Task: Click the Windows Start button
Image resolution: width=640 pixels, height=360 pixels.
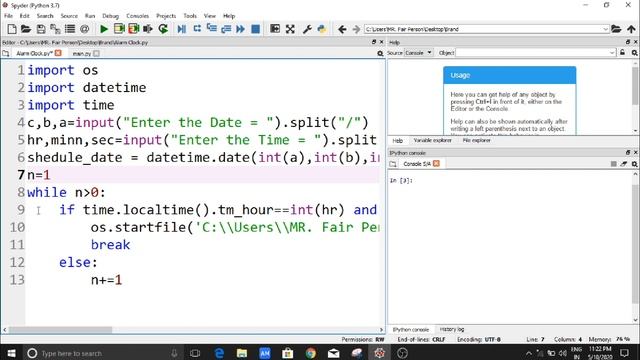Action: point(11,353)
